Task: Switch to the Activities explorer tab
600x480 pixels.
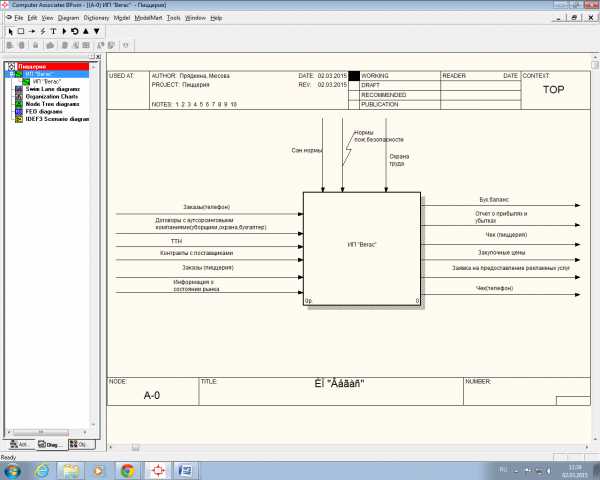Action: 18,443
